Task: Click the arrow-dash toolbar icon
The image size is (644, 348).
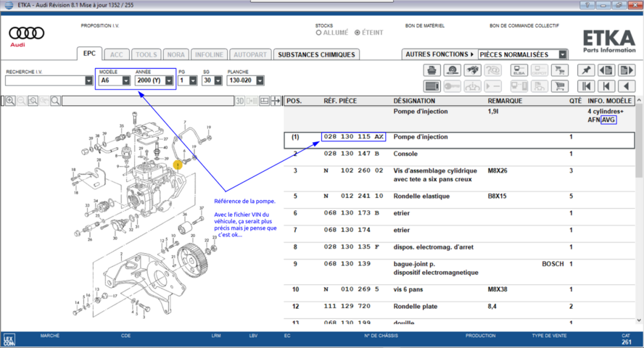Action: click(x=493, y=86)
